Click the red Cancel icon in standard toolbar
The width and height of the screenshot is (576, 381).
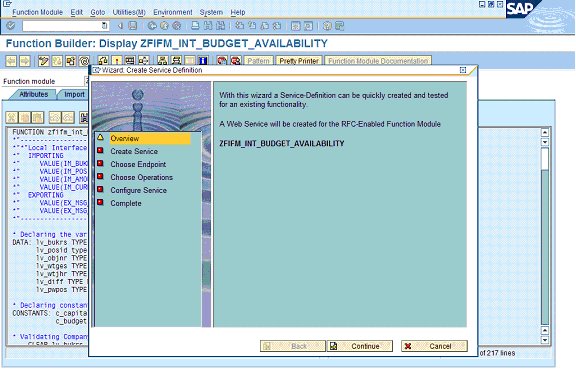click(x=177, y=26)
